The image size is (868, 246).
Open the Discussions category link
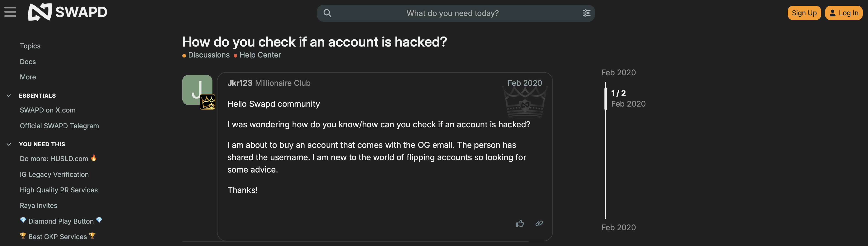(x=209, y=55)
